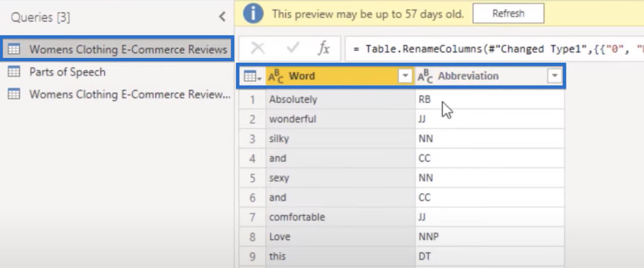Viewport: 644px width, 268px height.
Task: Click inside the Table.RenameColumns formula bar
Action: 494,49
